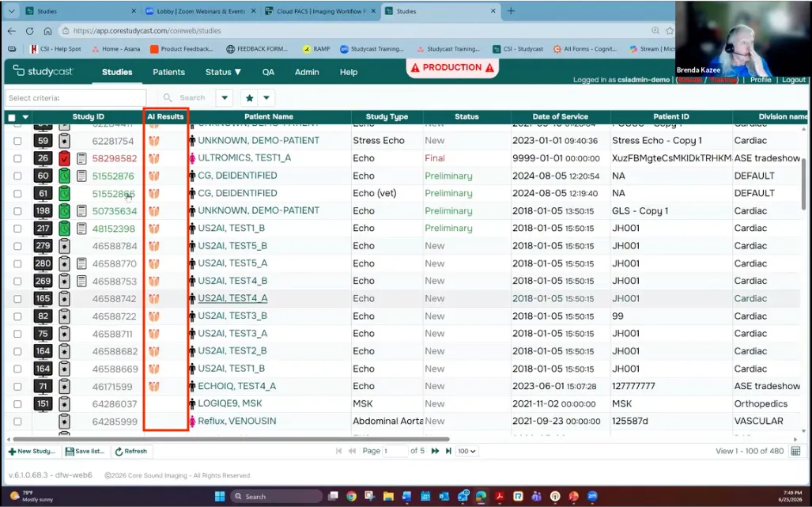Toggle the select-all checkbox in table header
The height and width of the screenshot is (507, 812).
tap(11, 117)
